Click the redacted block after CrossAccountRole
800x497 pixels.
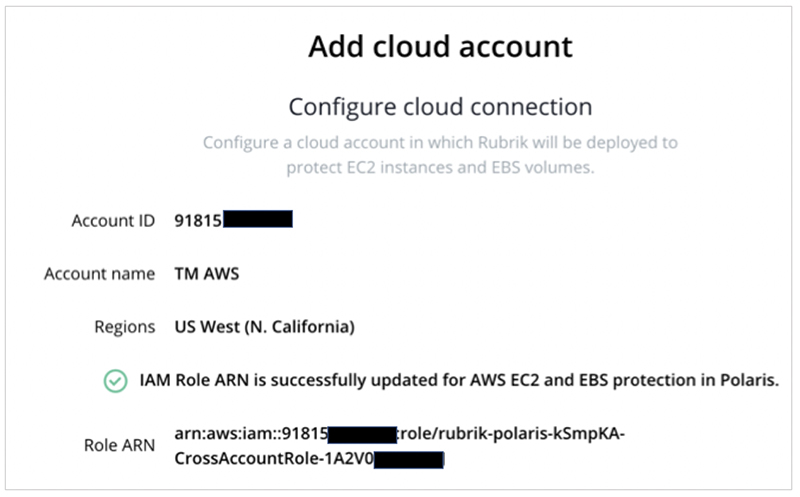(x=409, y=460)
